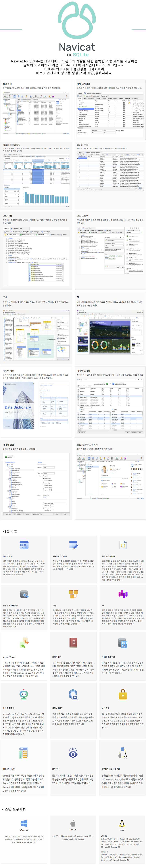This screenshot has height=868, width=146.
Task: Click the 플랫폼간 이동 라이선스 feature icon
Action: click(x=122, y=753)
